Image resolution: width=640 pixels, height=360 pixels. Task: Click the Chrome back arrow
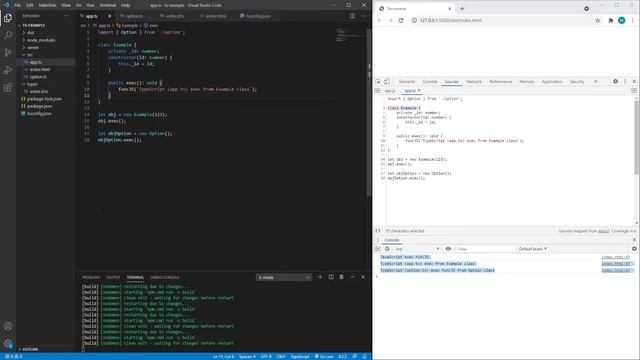tap(380, 20)
